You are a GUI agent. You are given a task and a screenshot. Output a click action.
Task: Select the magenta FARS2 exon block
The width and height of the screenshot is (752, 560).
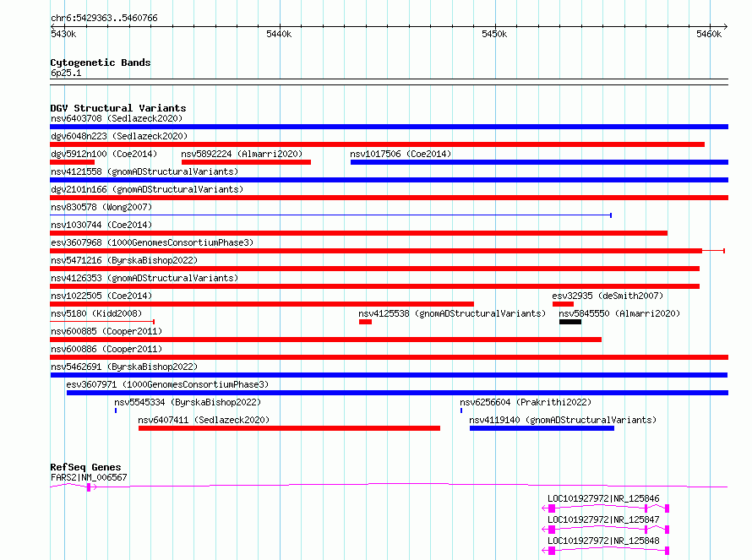(89, 487)
